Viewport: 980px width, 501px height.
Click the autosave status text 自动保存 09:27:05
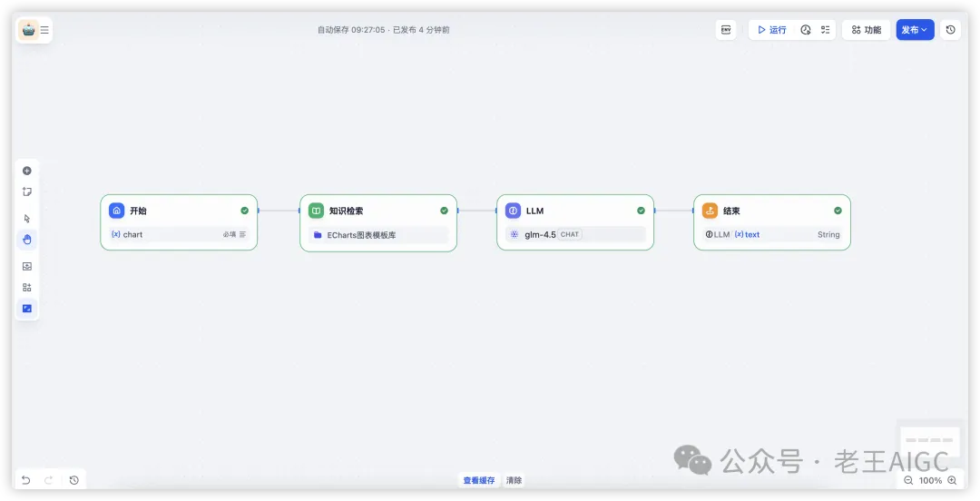point(351,29)
